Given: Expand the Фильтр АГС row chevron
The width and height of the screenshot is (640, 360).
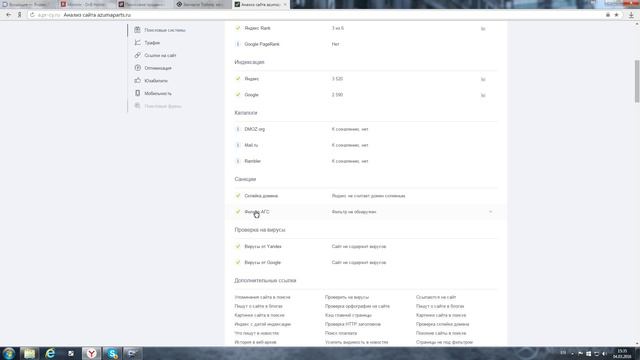Looking at the screenshot, I should [491, 212].
